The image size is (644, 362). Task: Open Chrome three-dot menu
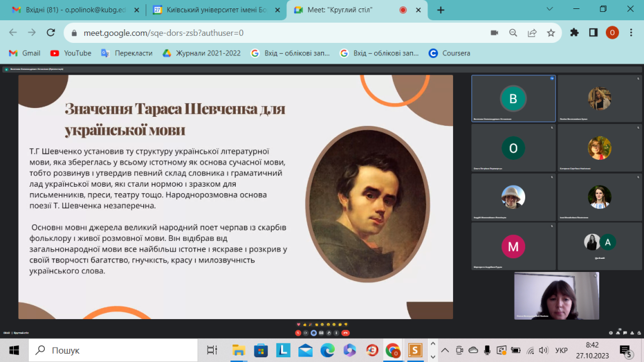coord(631,33)
